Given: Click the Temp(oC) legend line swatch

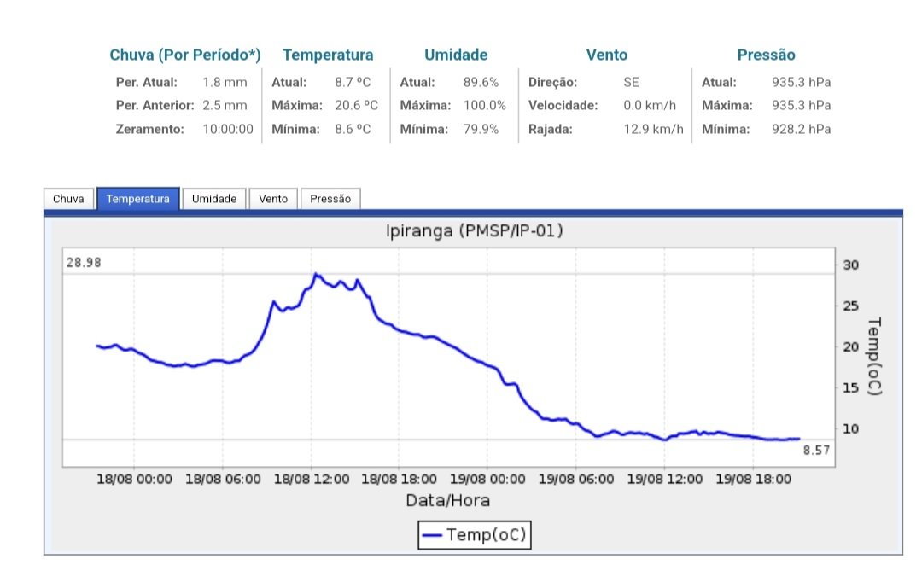Looking at the screenshot, I should [x=432, y=535].
